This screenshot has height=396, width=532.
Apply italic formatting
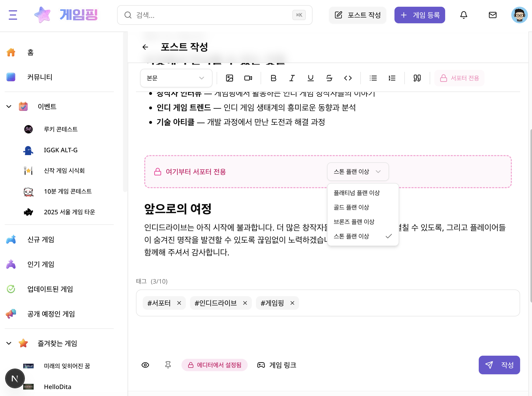[292, 78]
